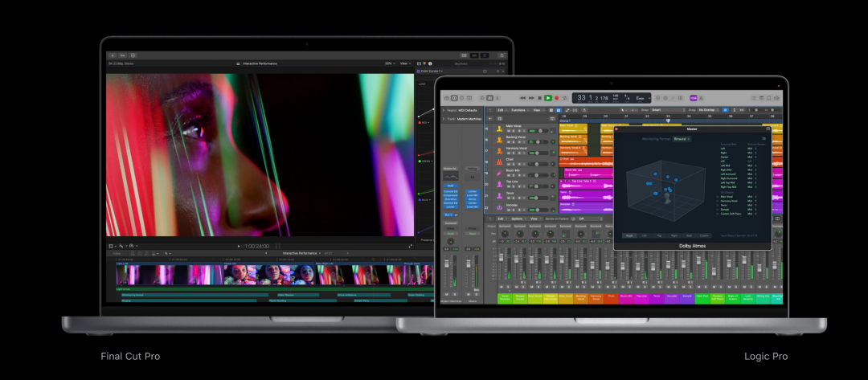Open the Color Curves 1 dropdown

pyautogui.click(x=432, y=72)
